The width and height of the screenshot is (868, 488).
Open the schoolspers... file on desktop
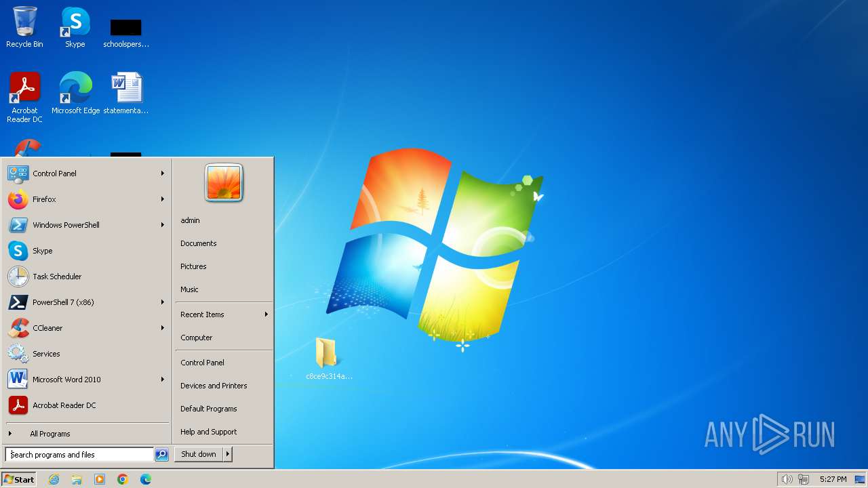tap(126, 33)
